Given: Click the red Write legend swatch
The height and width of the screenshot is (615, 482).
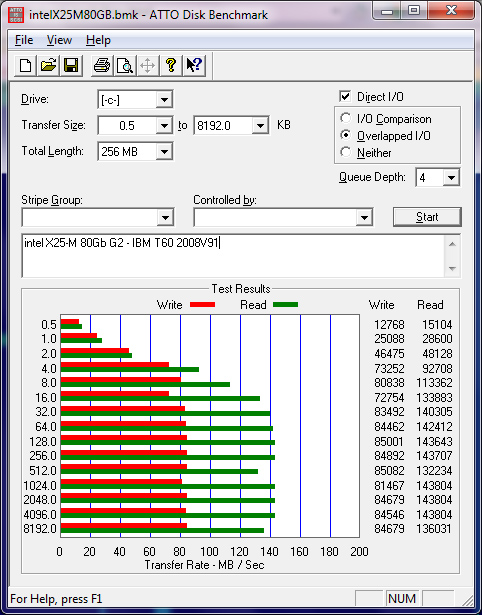Looking at the screenshot, I should click(x=202, y=304).
